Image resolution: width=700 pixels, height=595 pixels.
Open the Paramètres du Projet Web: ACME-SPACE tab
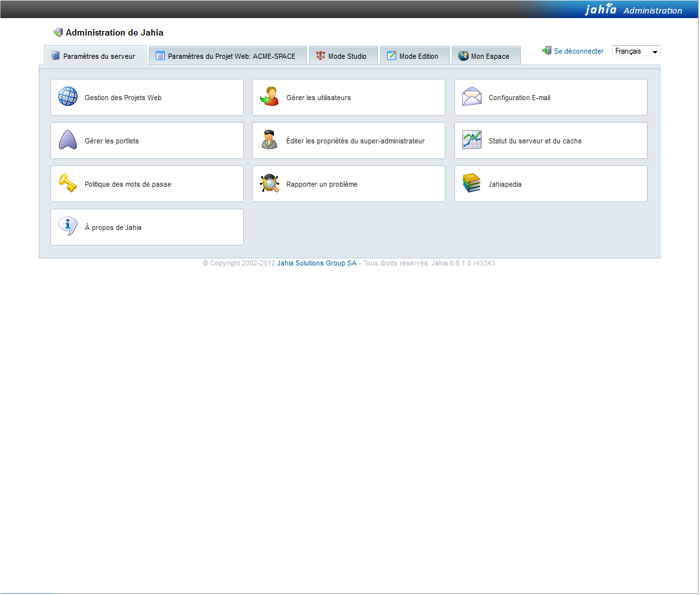coord(228,56)
